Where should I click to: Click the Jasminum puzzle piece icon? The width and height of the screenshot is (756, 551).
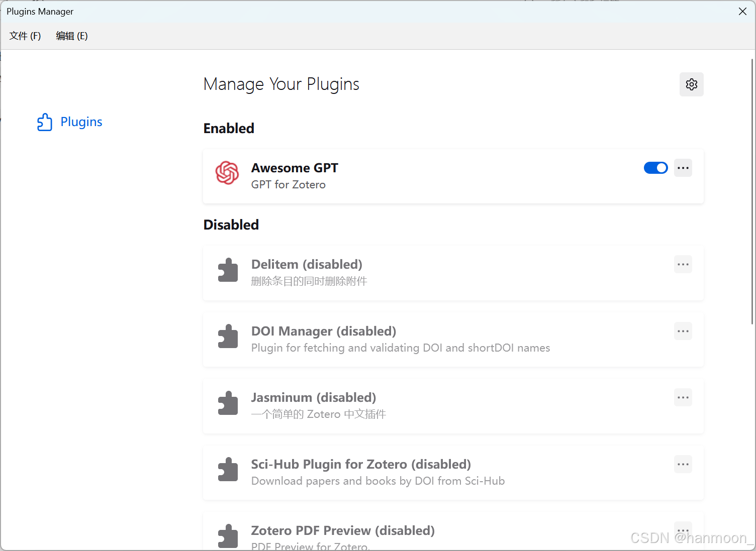(x=228, y=403)
